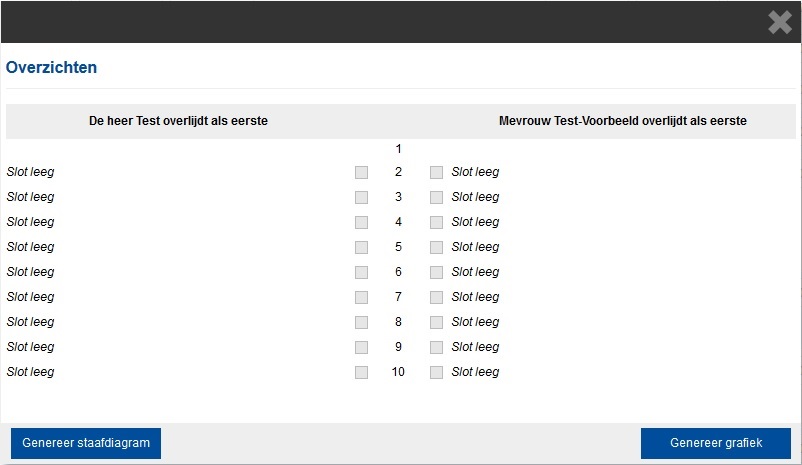The image size is (802, 465).
Task: Check slot 2 checkbox under De heer Test
Action: pyautogui.click(x=361, y=172)
